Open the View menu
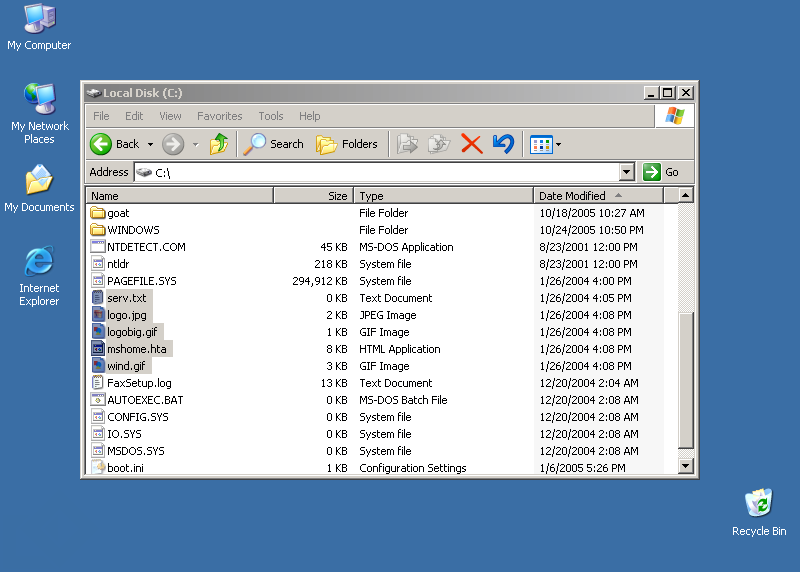Screen dimensions: 800x572 (x=170, y=116)
